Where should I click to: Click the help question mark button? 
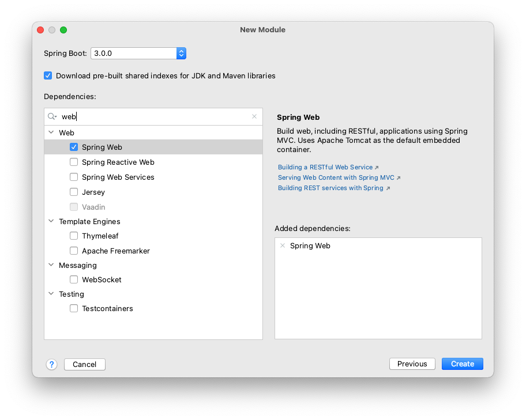pyautogui.click(x=52, y=364)
